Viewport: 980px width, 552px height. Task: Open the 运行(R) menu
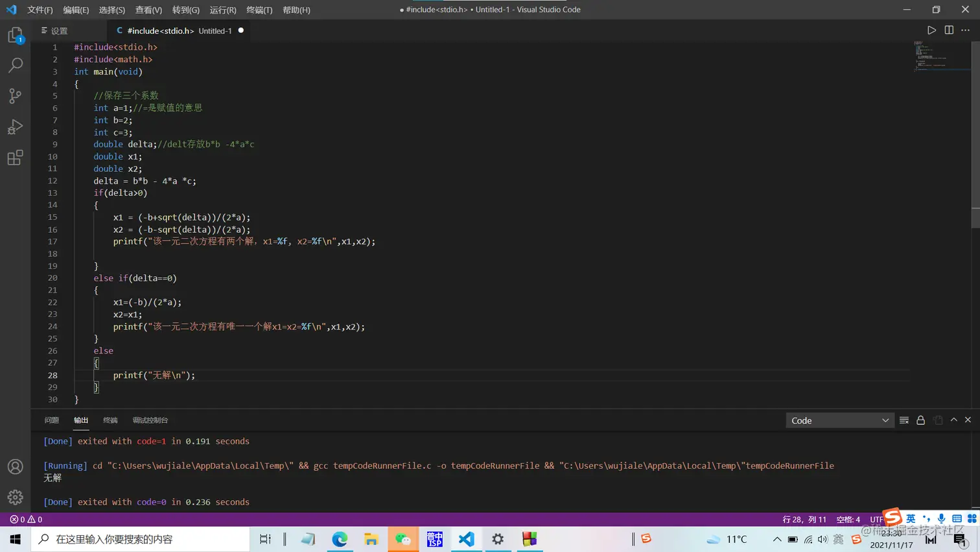pyautogui.click(x=223, y=10)
